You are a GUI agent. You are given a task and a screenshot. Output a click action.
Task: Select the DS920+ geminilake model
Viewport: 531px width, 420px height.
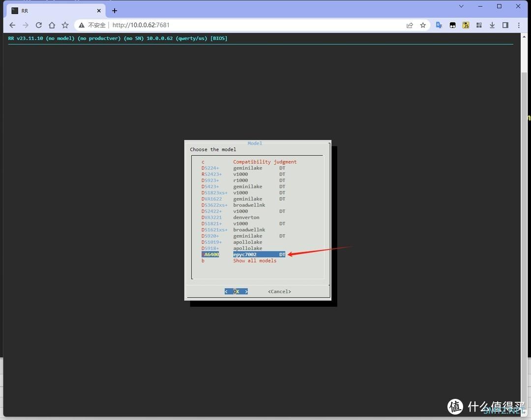(x=243, y=236)
